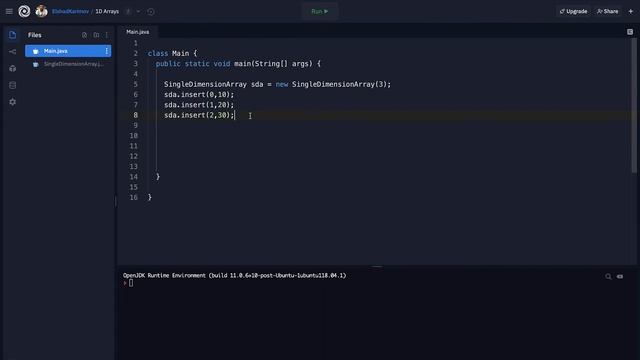Screen dimensions: 640x360
Task: Click the console prompt input
Action: click(131, 283)
